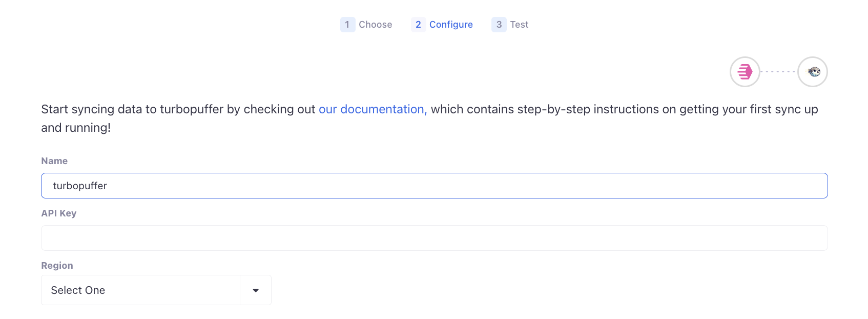Click the step 2 number badge
Viewport: 868px width, 319px height.
[x=418, y=25]
